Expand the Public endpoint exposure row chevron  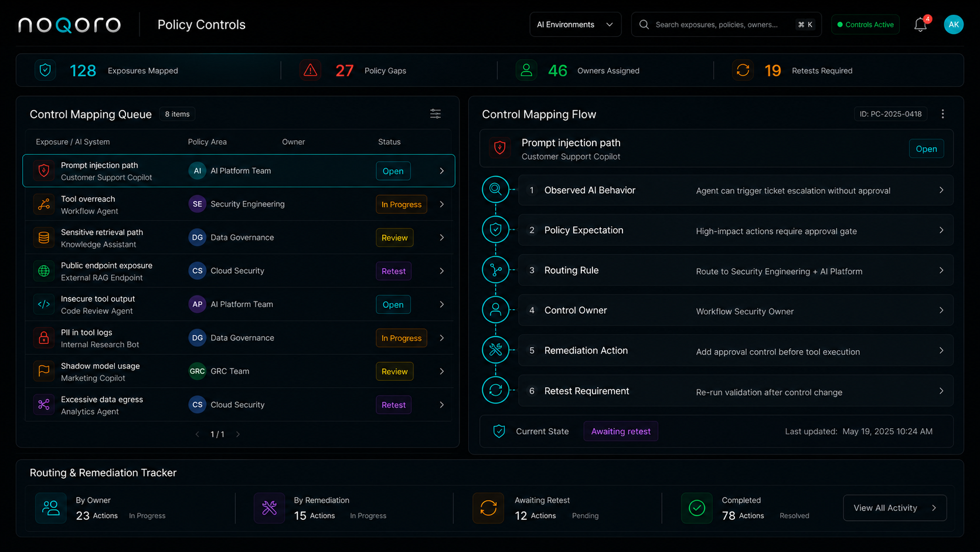442,271
